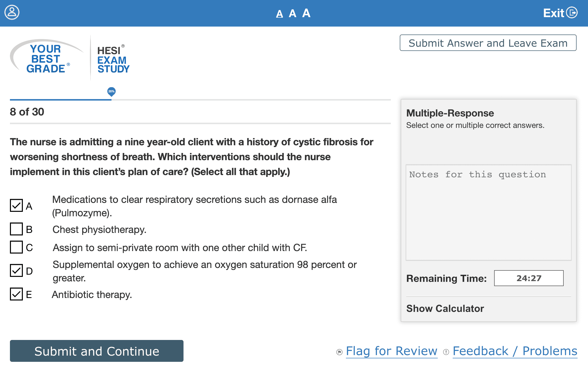Open the Feedback / Problems link
Screen dimensions: 588x371
515,351
